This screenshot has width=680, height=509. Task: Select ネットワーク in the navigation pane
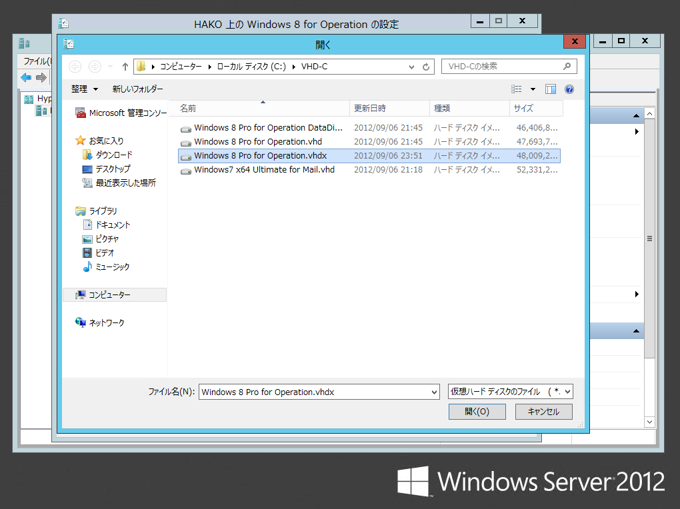click(100, 323)
